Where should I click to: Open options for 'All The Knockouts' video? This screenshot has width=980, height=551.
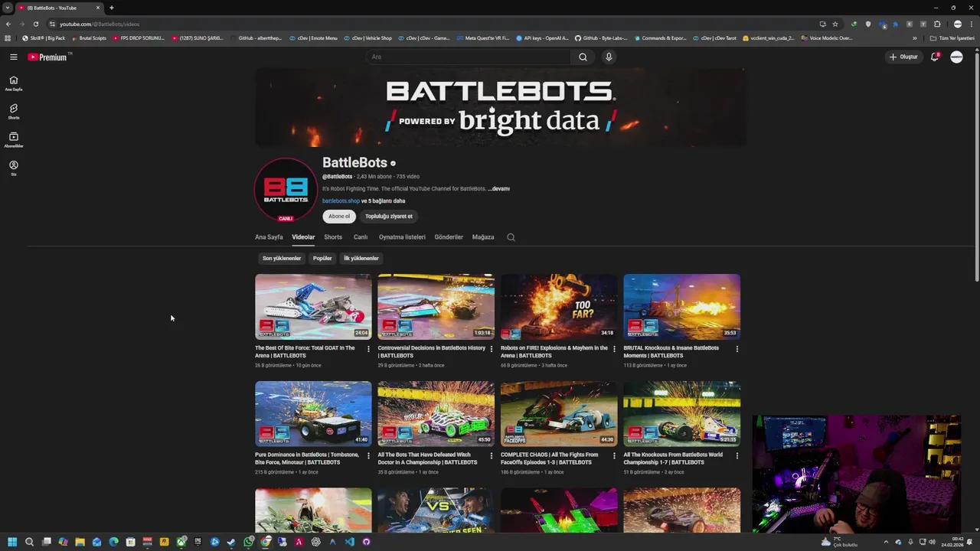coord(737,455)
